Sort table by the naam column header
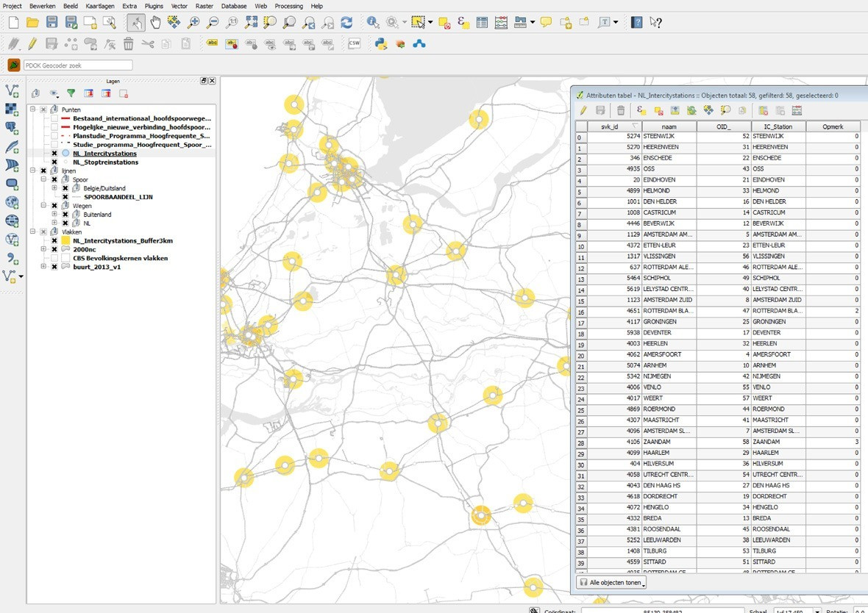This screenshot has width=868, height=613. pos(669,126)
